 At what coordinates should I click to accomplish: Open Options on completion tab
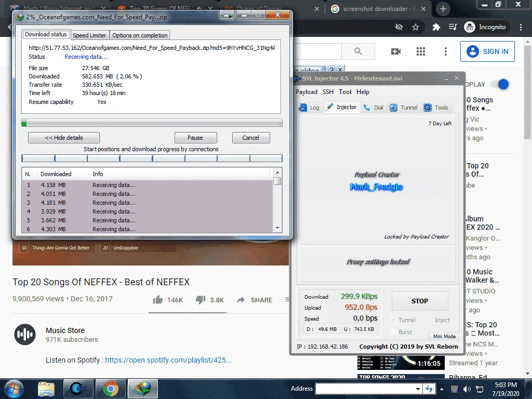click(140, 35)
